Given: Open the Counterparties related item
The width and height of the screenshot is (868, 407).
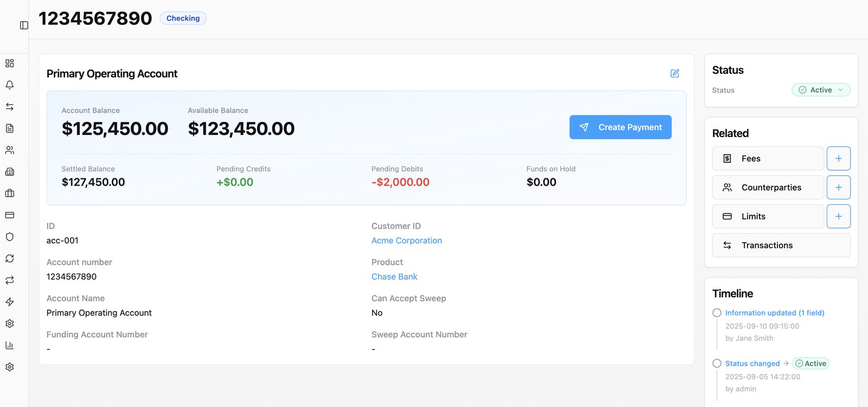Looking at the screenshot, I should (768, 188).
